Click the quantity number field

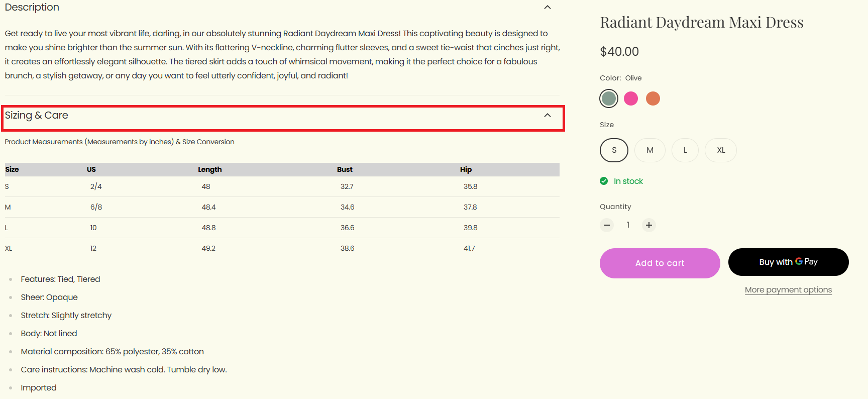pos(628,225)
